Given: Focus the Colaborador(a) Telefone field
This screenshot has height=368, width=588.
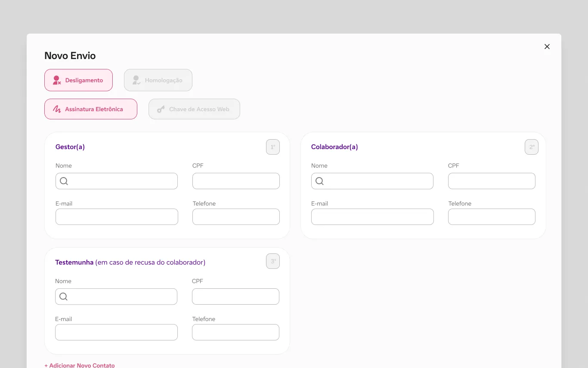Looking at the screenshot, I should pyautogui.click(x=492, y=217).
